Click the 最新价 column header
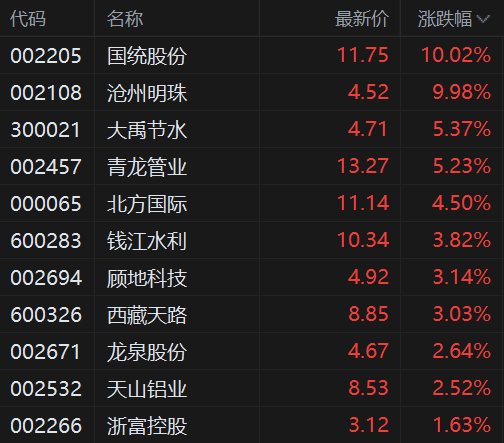The height and width of the screenshot is (443, 504). [x=362, y=19]
